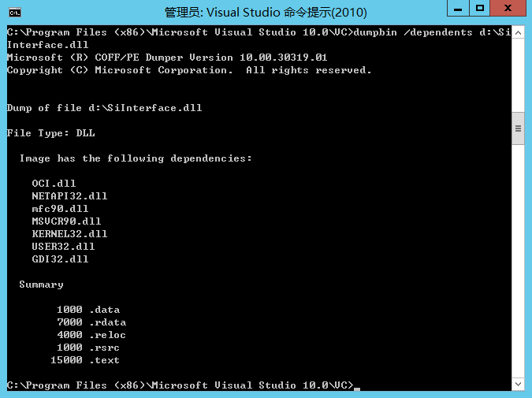Click the scrollbar track below the thumb
The image size is (532, 398).
518,260
